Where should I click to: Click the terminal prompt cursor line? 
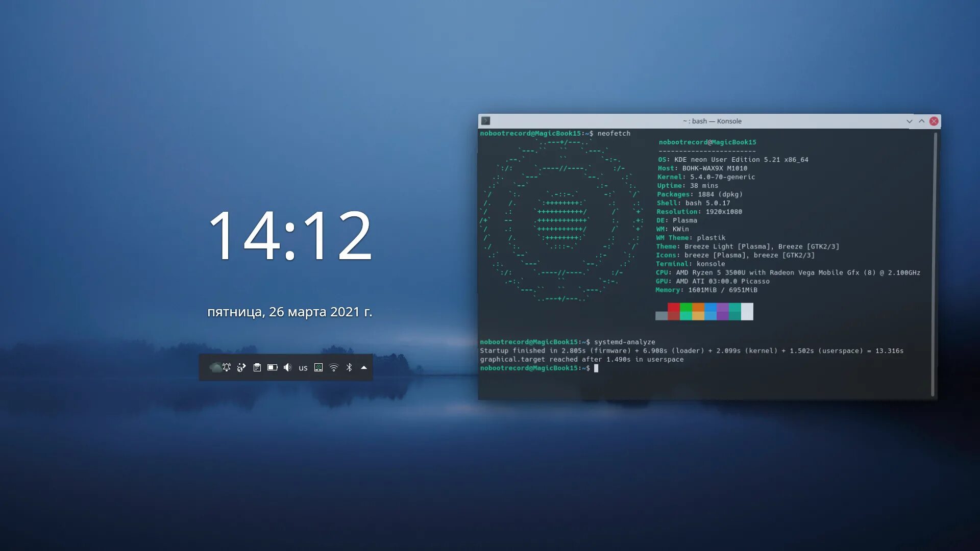click(596, 368)
